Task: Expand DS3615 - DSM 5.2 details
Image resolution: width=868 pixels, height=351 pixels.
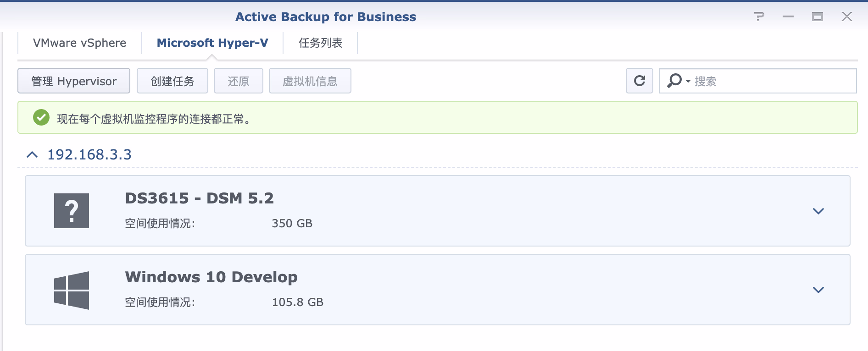Action: pos(818,211)
